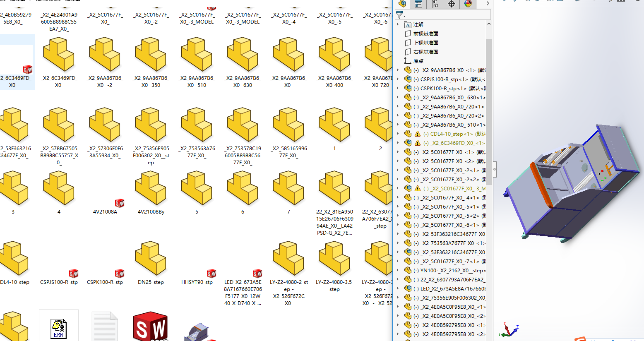Select the _X2_753563A7677F_X0_ part file
This screenshot has width=644, height=341.
197,134
